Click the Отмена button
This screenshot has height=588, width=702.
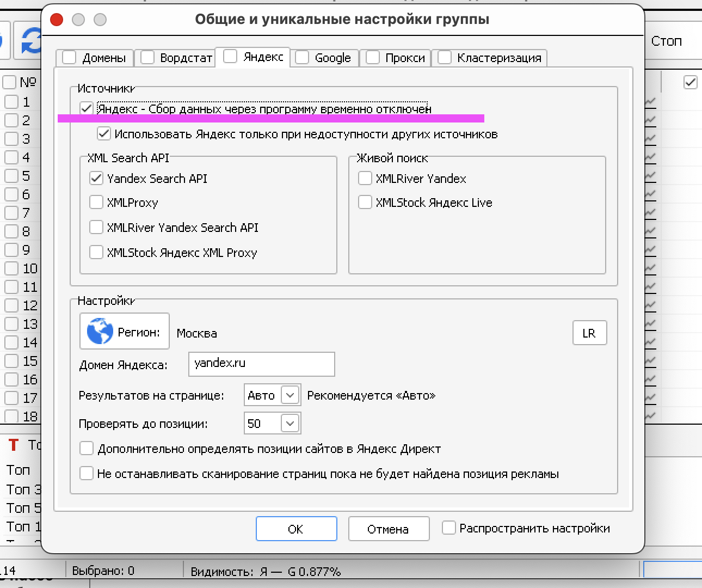click(x=389, y=529)
